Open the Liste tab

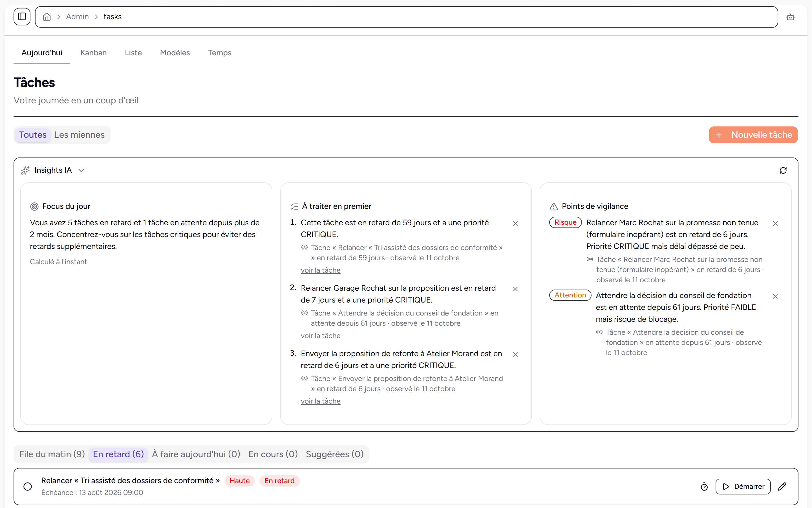(x=133, y=53)
